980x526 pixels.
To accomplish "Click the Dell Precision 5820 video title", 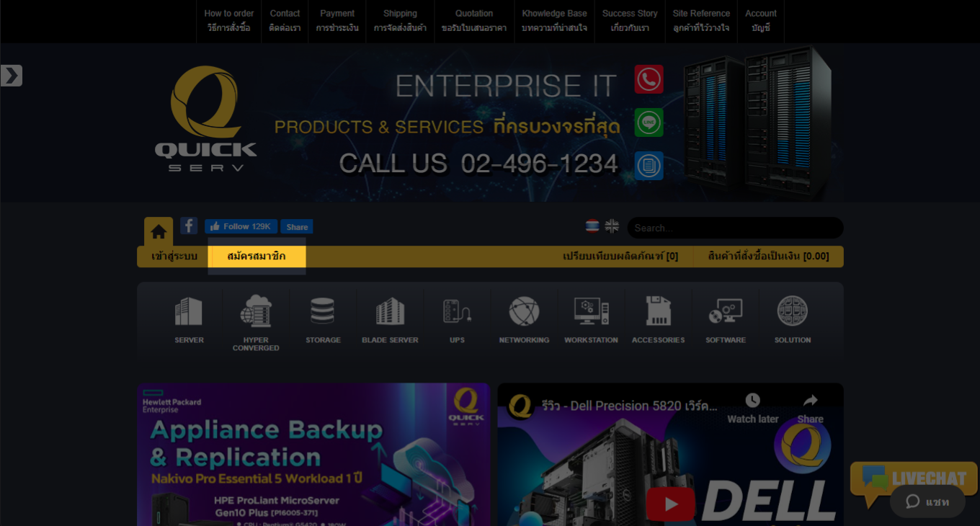I will [x=629, y=406].
